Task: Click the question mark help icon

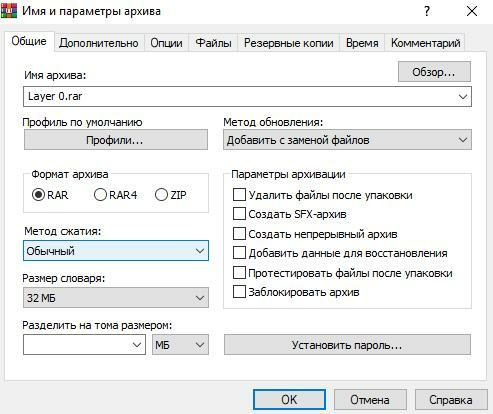Action: [427, 11]
